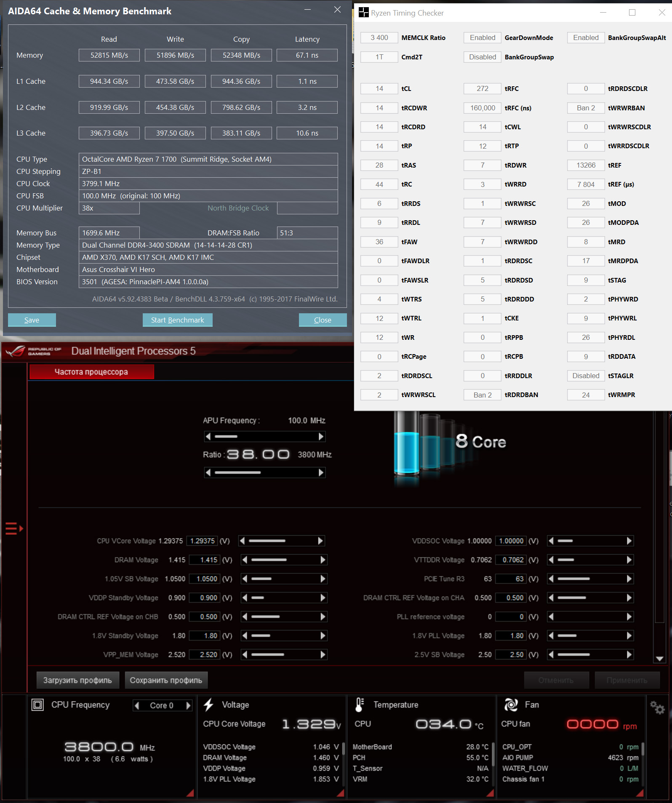Click the tWRWRBAN Ban 2 field
The width and height of the screenshot is (672, 803).
point(586,108)
